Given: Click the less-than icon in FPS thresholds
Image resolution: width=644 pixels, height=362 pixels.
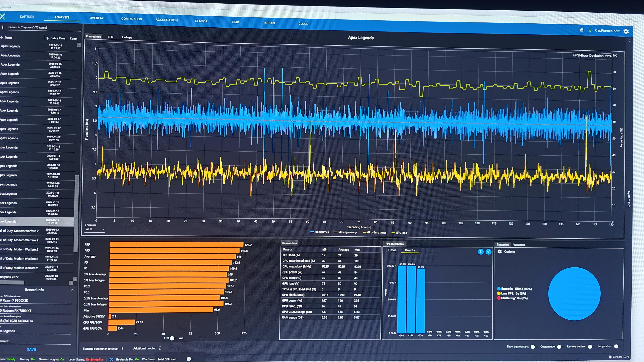Looking at the screenshot, I should click(488, 252).
